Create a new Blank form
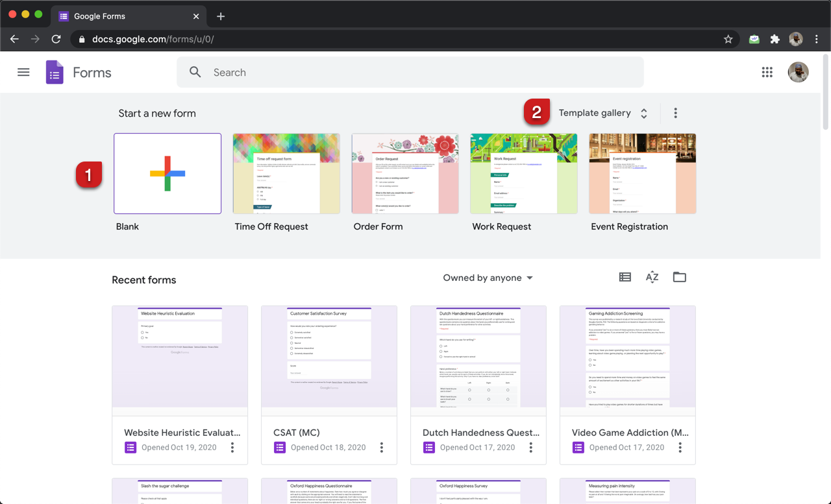The height and width of the screenshot is (504, 831). 167,174
